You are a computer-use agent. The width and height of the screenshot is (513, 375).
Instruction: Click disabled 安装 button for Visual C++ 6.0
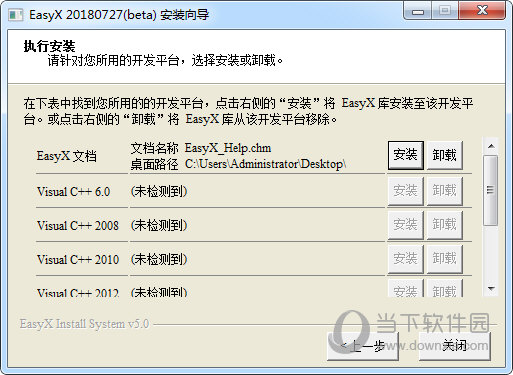click(406, 191)
